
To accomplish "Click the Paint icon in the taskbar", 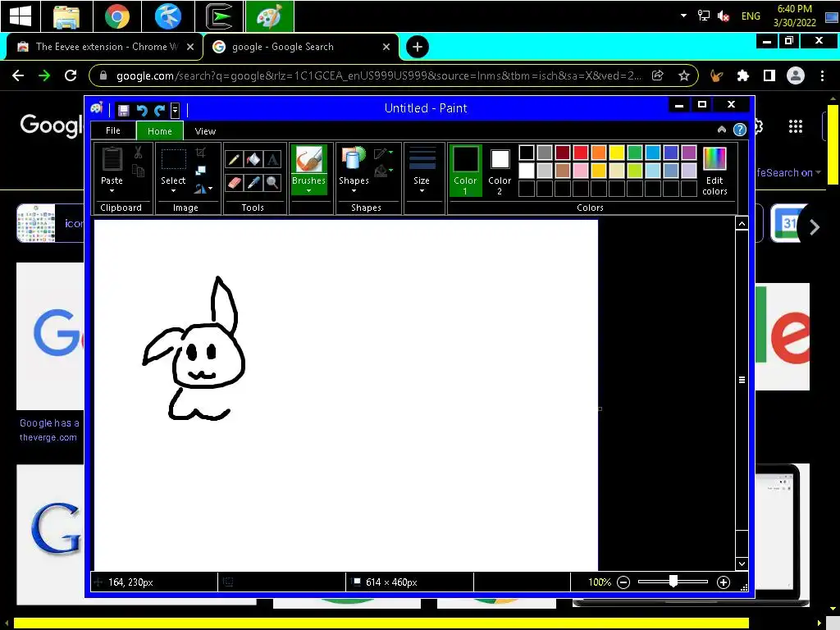I will coord(269,16).
